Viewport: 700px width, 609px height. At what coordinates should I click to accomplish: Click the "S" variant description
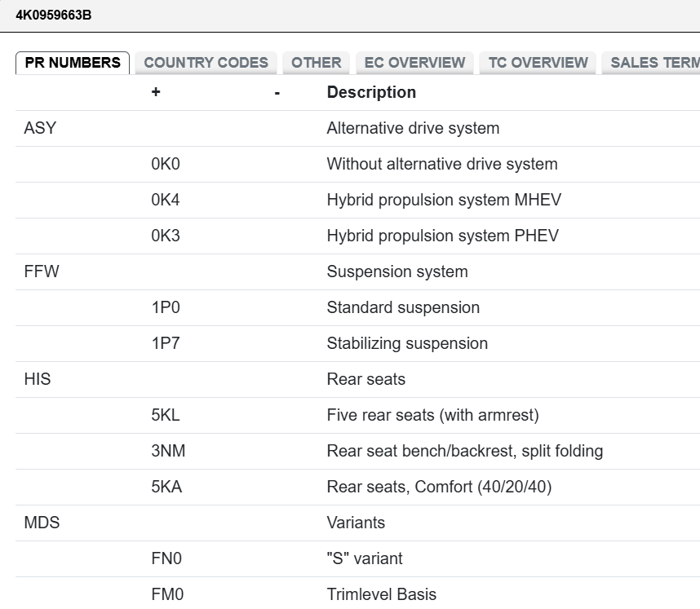click(x=365, y=558)
